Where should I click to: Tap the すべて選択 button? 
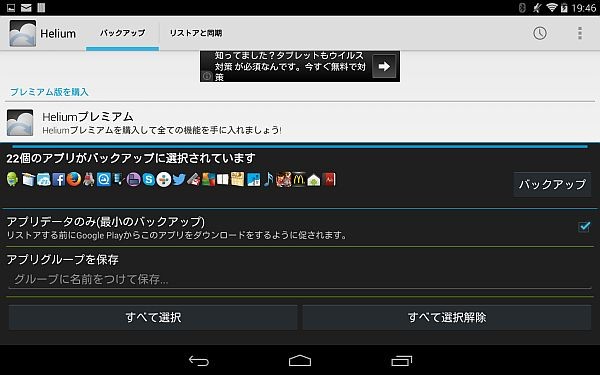point(153,317)
